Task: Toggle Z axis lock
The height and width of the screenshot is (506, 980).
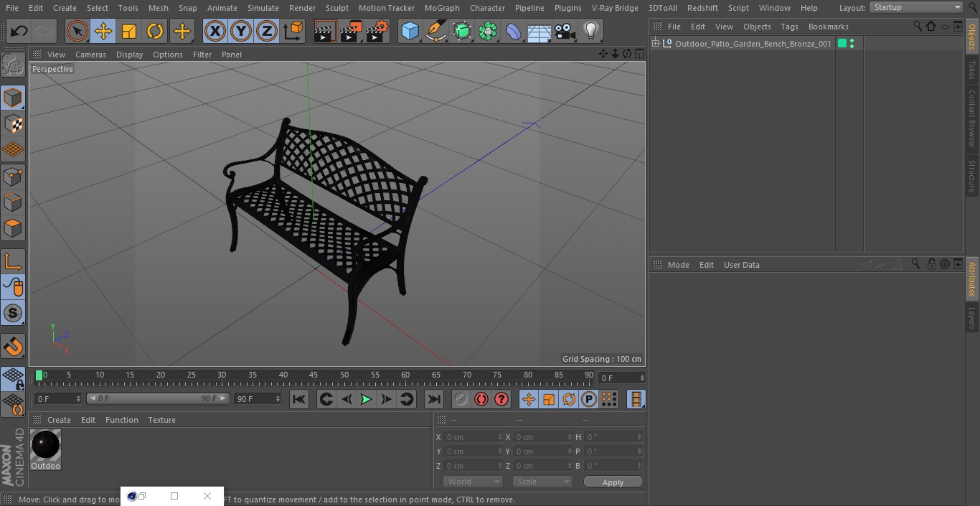Action: pyautogui.click(x=267, y=32)
